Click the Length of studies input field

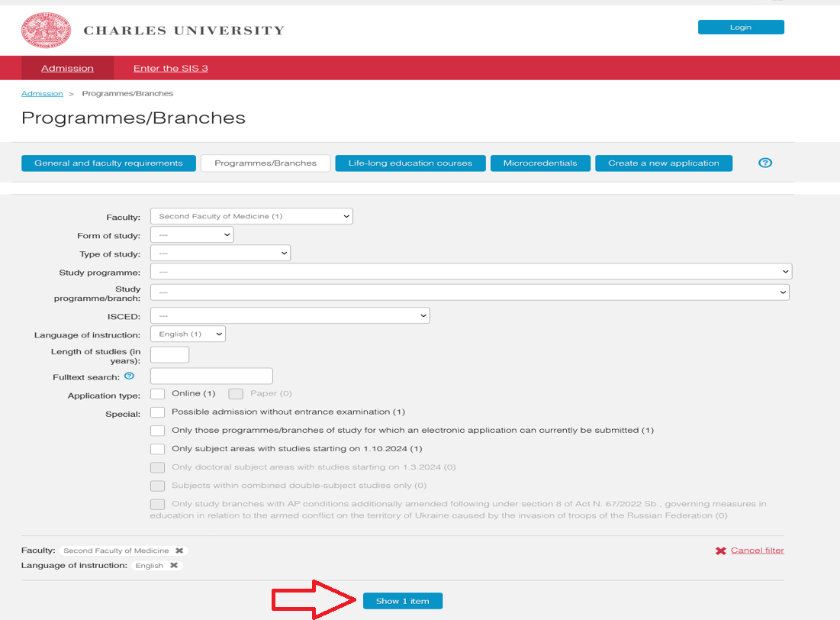click(x=170, y=354)
